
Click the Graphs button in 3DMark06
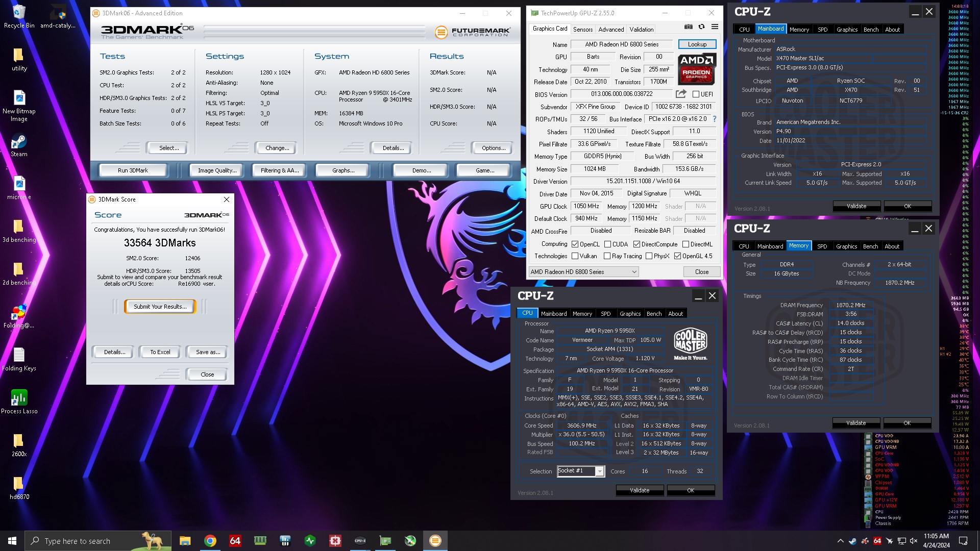tap(343, 170)
